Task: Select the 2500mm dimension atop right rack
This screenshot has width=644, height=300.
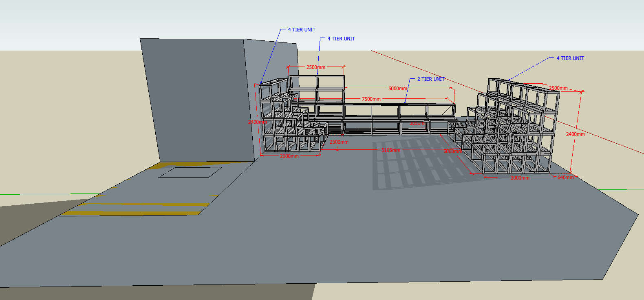Action: click(558, 88)
